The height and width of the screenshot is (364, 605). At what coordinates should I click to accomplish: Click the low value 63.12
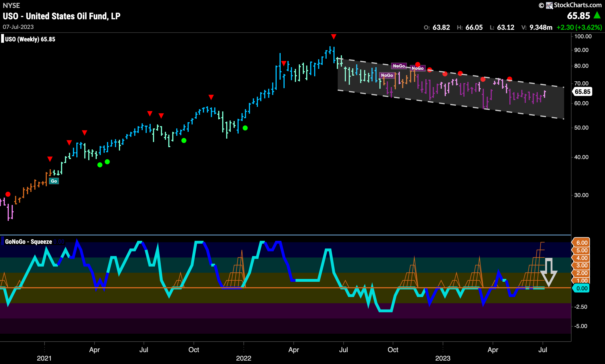point(506,27)
